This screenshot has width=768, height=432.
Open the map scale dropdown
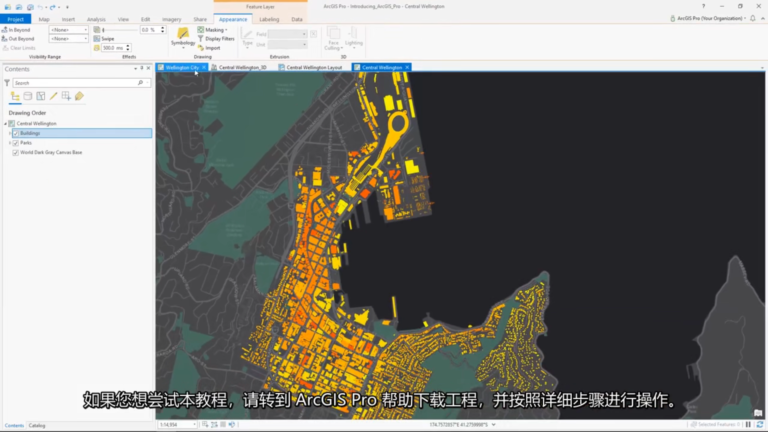pyautogui.click(x=194, y=425)
